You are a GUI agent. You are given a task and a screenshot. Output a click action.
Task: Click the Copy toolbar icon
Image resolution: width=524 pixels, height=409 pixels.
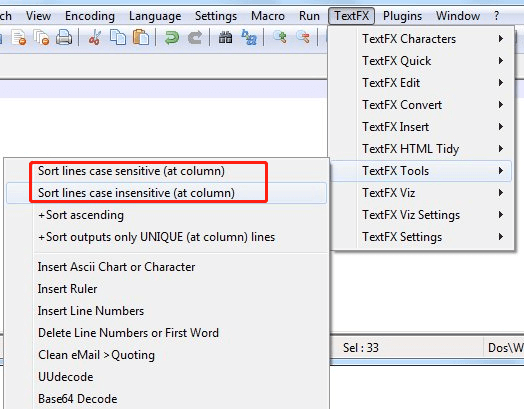click(118, 37)
